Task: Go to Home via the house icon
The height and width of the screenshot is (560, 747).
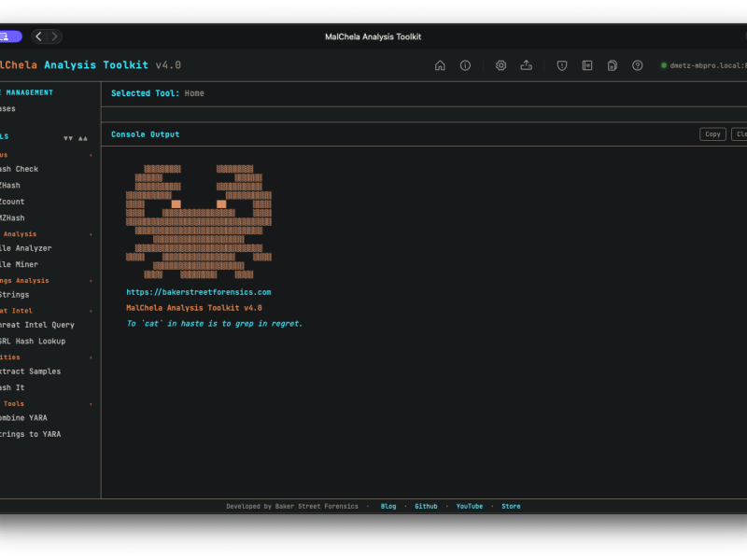Action: coord(440,65)
